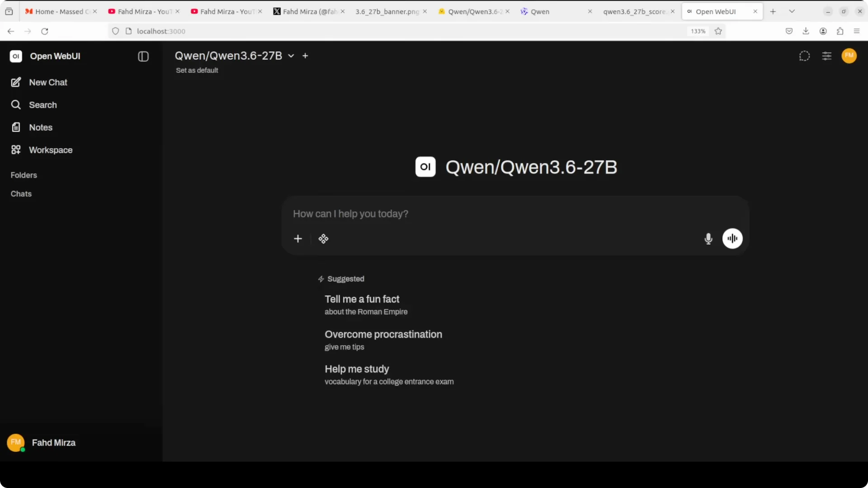Open chat controls sliders icon
Viewport: 868px width, 488px height.
tap(826, 56)
